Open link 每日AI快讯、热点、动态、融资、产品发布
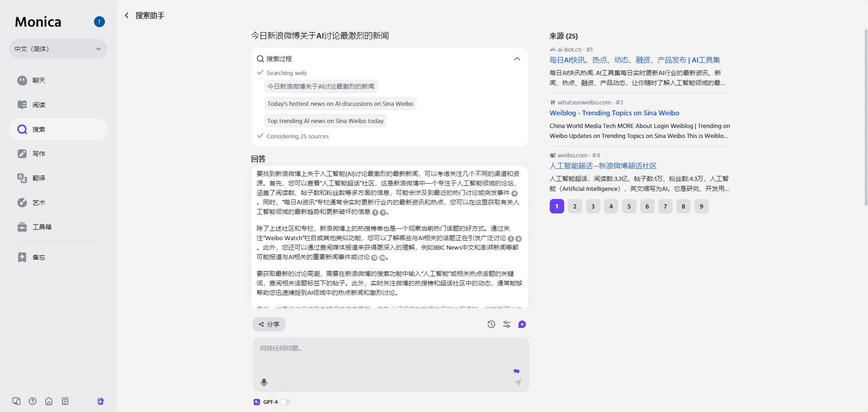Screen dimensions: 868x412 635,60
